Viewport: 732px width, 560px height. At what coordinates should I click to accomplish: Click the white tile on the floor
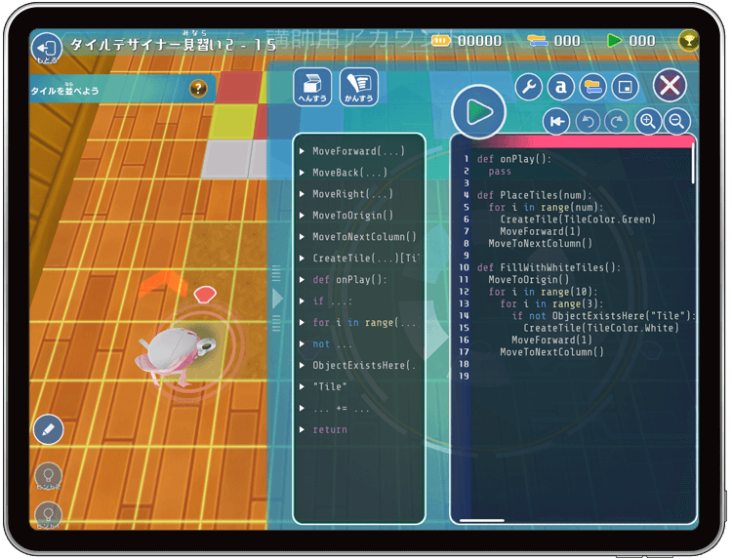227,159
